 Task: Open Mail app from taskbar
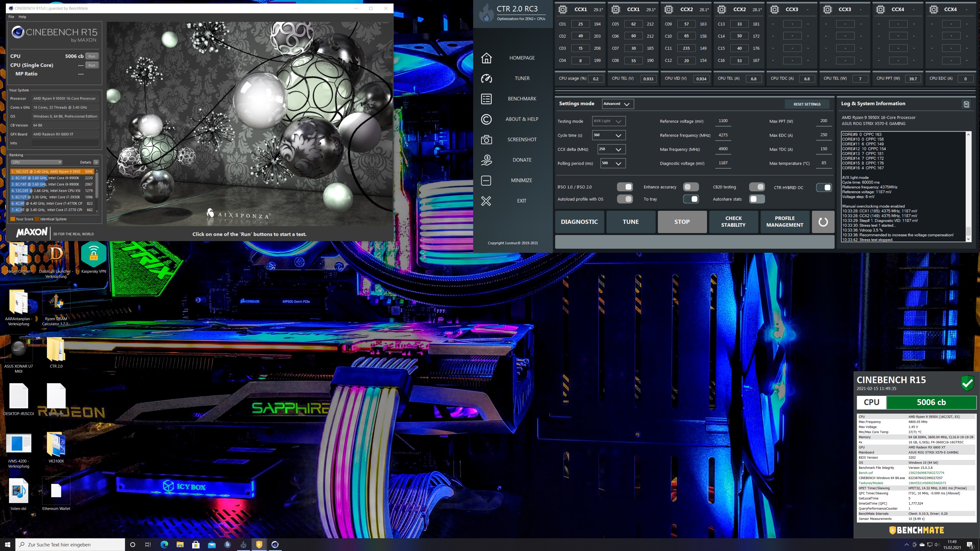click(212, 545)
